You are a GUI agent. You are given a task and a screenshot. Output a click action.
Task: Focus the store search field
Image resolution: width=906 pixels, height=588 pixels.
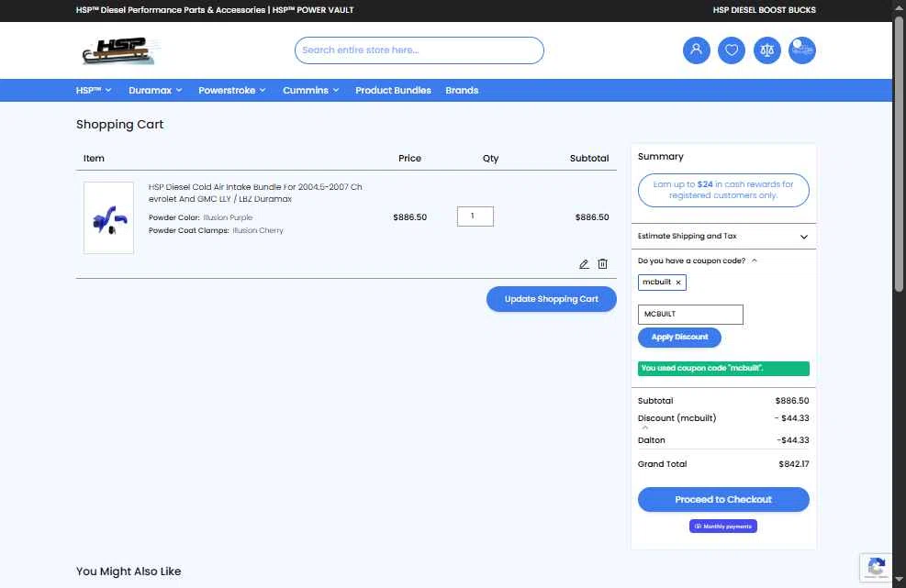tap(419, 50)
